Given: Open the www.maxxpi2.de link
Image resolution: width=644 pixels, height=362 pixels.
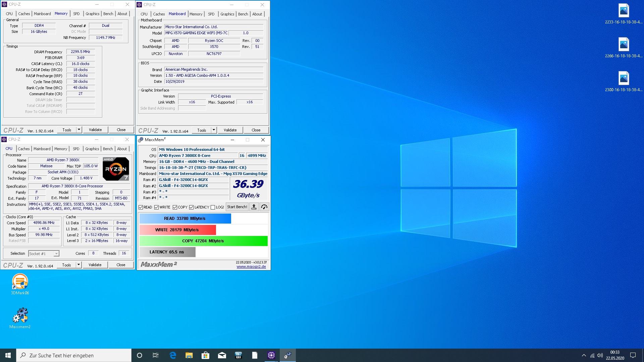Looking at the screenshot, I should 251,267.
